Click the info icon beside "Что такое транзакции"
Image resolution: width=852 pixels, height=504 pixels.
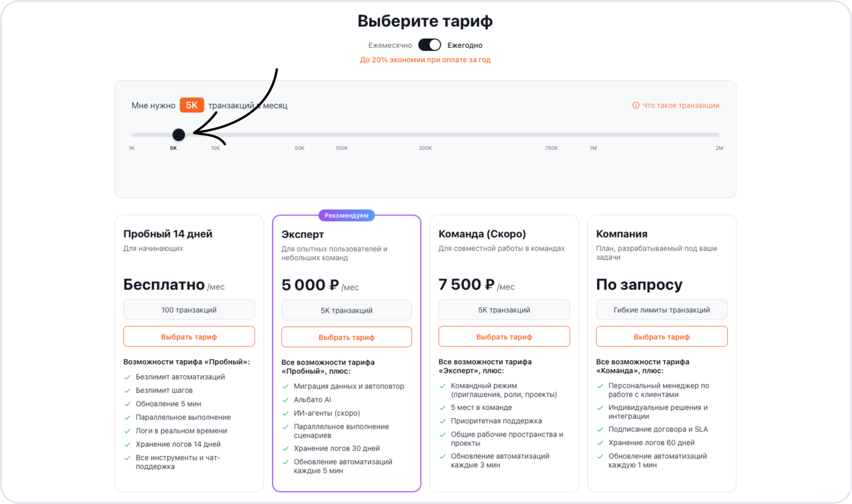point(635,105)
